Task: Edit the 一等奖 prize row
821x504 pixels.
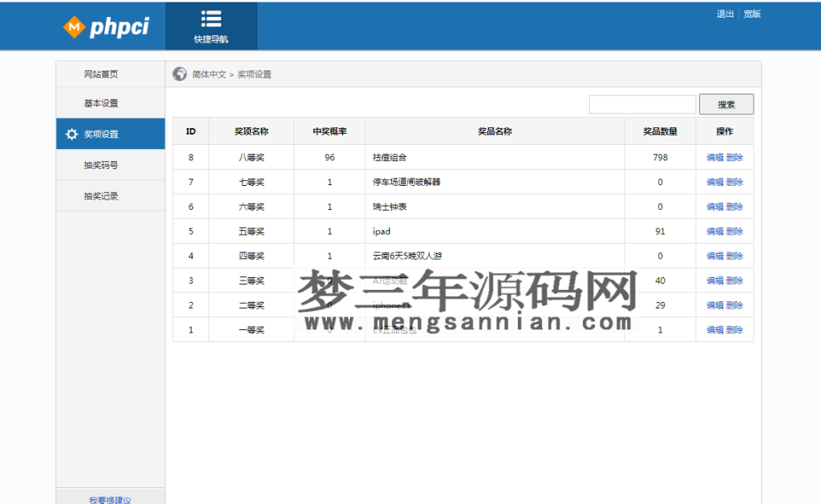Action: coord(716,329)
